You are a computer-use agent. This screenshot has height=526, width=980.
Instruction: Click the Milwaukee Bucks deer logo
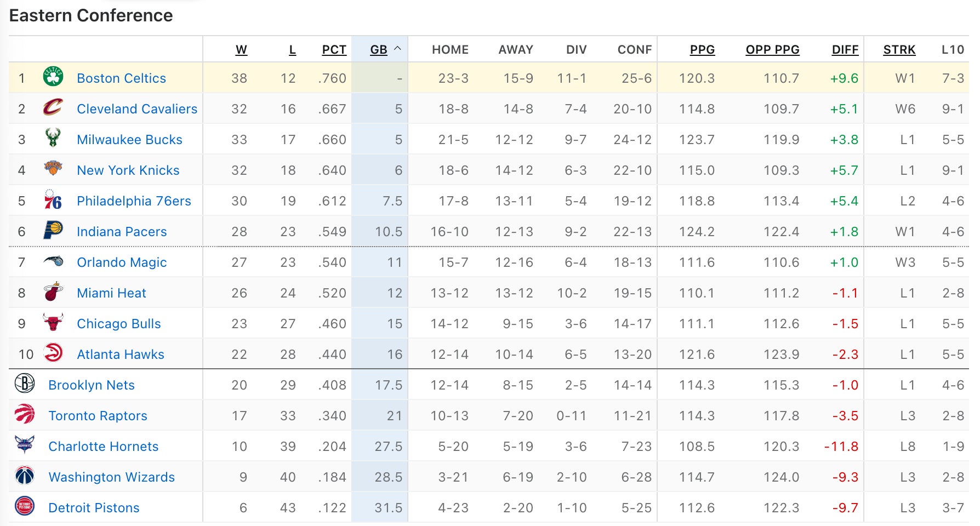53,138
